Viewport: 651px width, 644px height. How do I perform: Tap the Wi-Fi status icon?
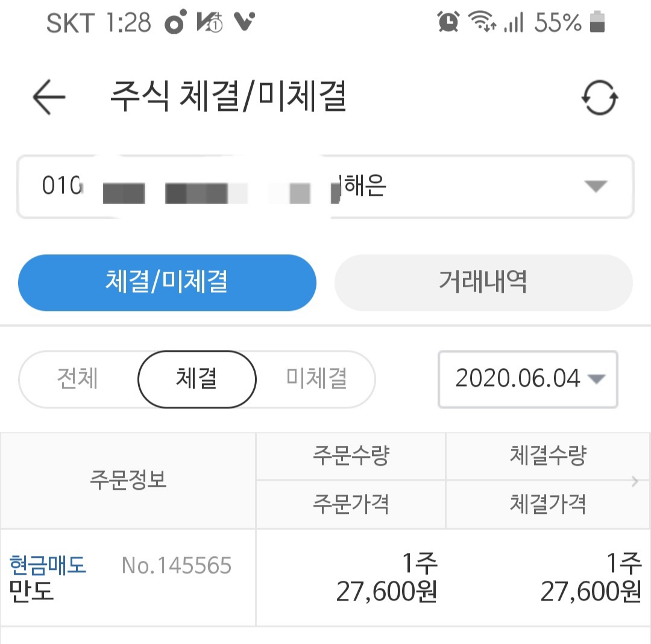click(x=482, y=23)
